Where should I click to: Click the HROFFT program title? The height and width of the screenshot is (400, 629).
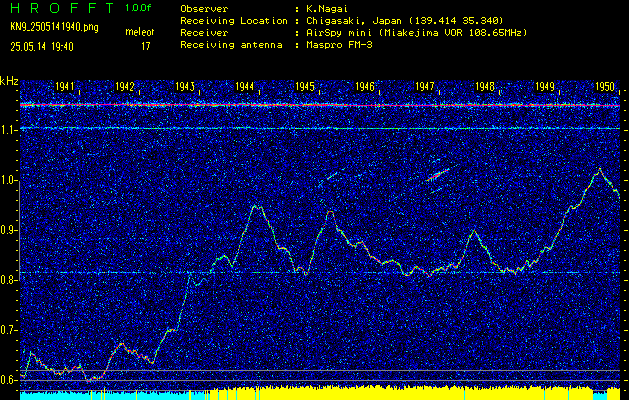click(x=62, y=8)
